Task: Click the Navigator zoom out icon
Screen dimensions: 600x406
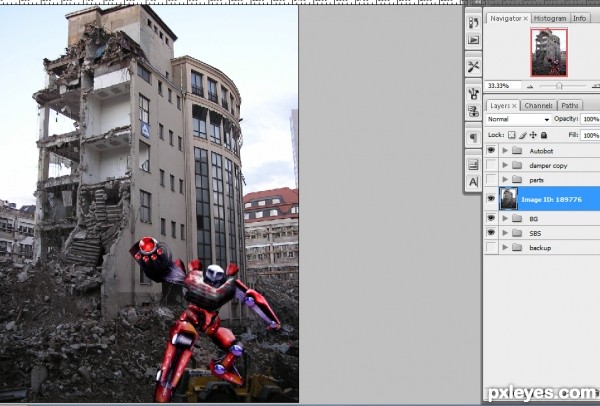Action: [x=530, y=86]
